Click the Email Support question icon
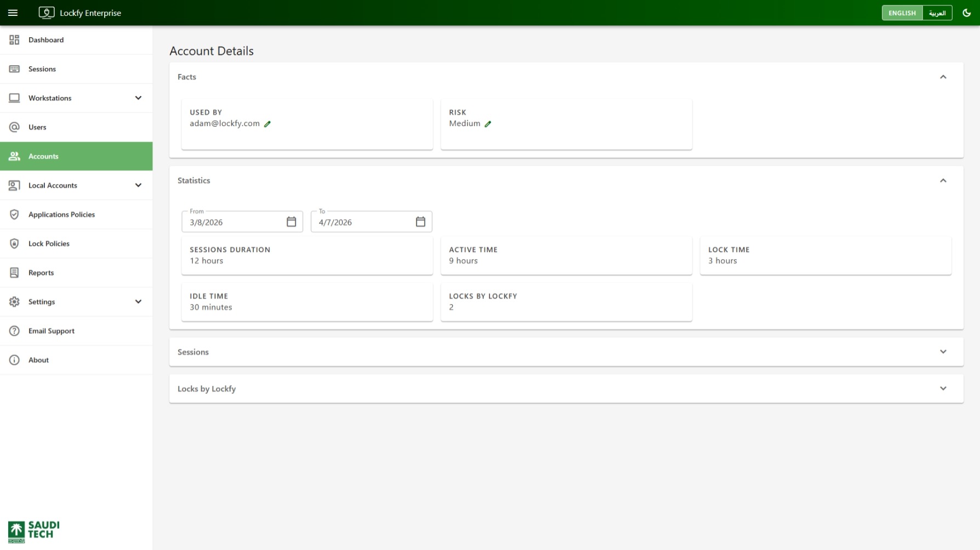This screenshot has height=550, width=980. pyautogui.click(x=14, y=331)
